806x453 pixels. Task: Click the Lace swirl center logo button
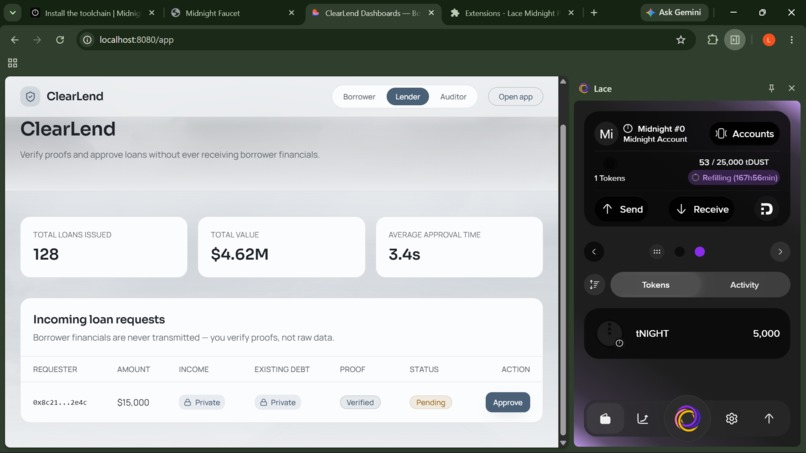tap(687, 418)
